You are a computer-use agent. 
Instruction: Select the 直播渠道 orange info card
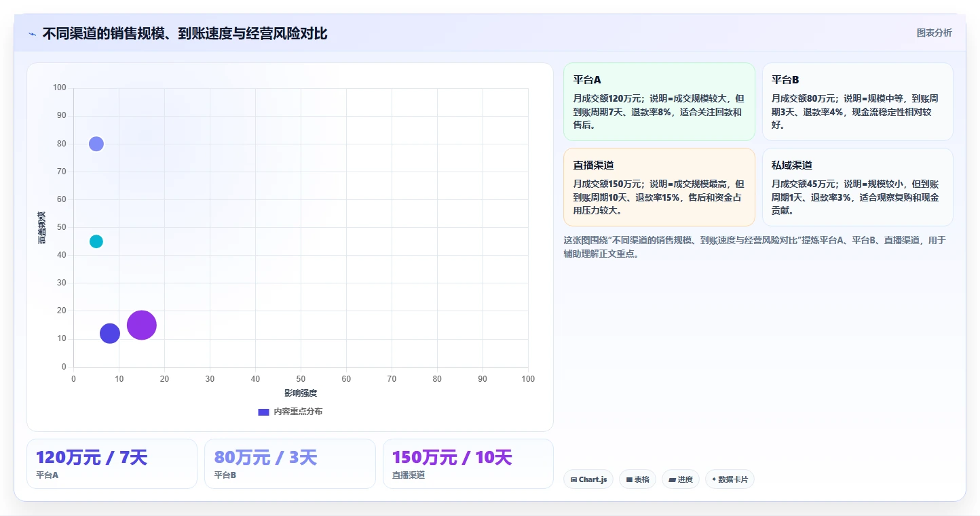659,187
